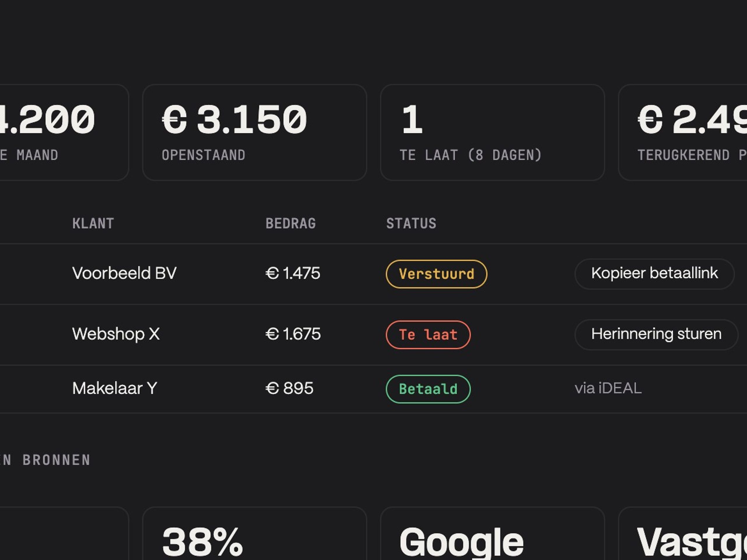Select the Te laat status badge
This screenshot has height=560, width=747.
point(428,335)
